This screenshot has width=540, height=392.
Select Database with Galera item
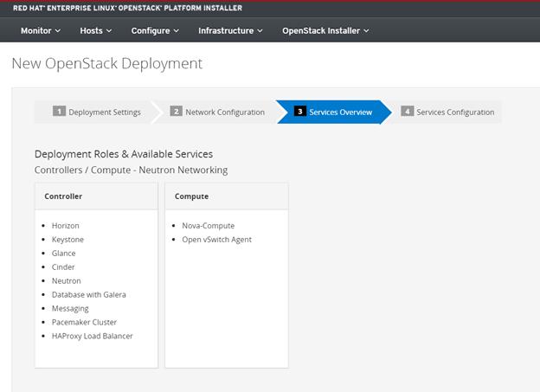click(89, 294)
